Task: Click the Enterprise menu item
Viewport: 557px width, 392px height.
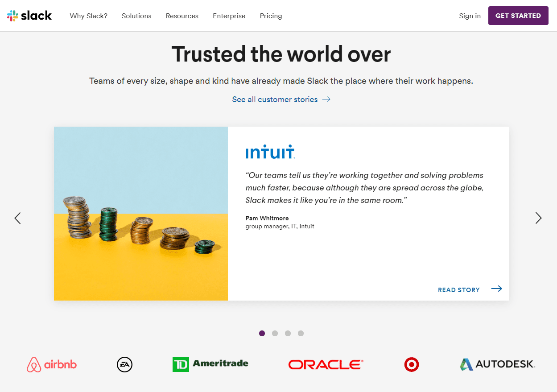Action: tap(229, 16)
